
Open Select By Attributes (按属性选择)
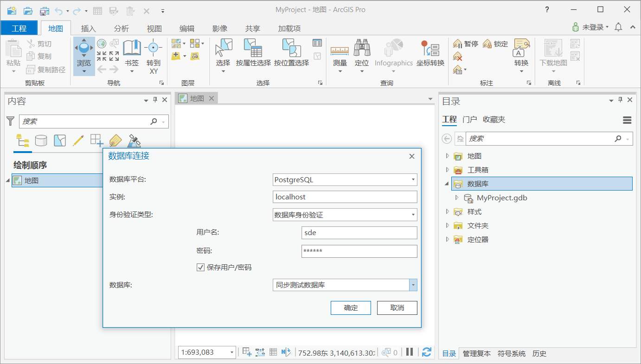[x=253, y=52]
